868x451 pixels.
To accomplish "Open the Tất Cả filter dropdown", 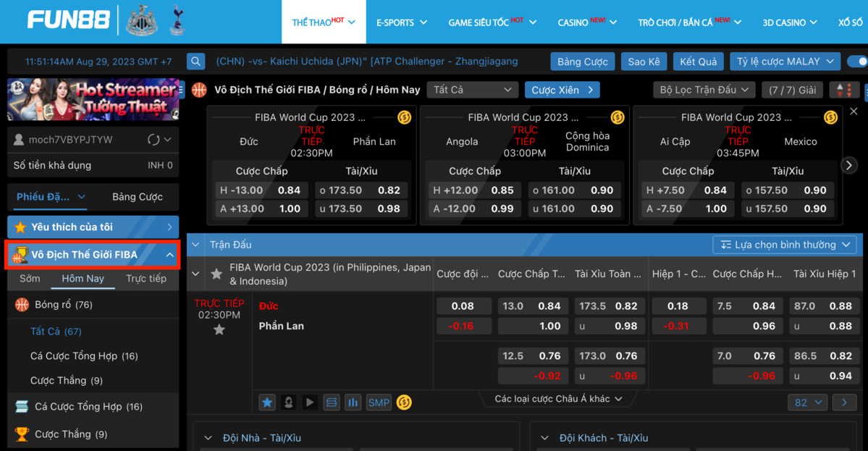I will [473, 89].
